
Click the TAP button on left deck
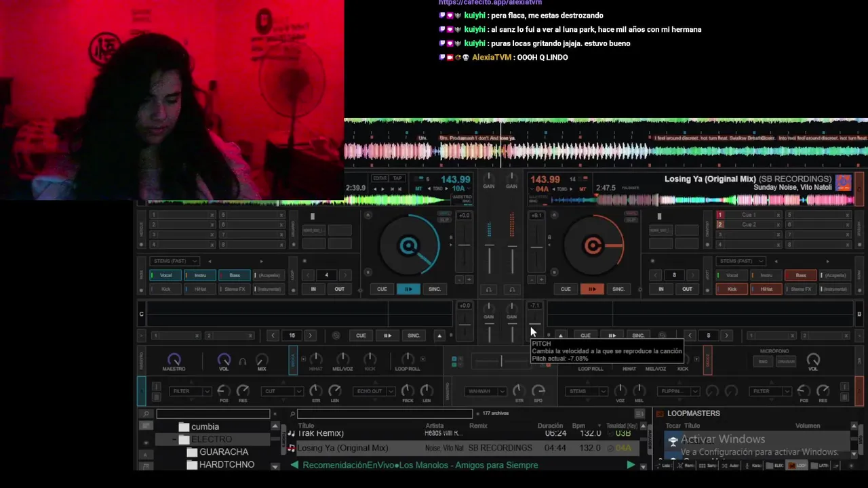point(397,178)
